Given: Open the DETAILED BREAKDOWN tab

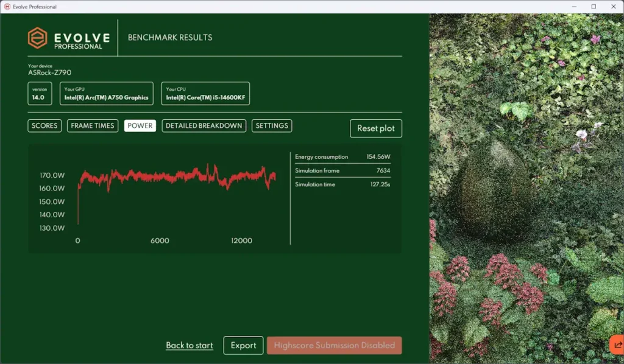Looking at the screenshot, I should (204, 125).
